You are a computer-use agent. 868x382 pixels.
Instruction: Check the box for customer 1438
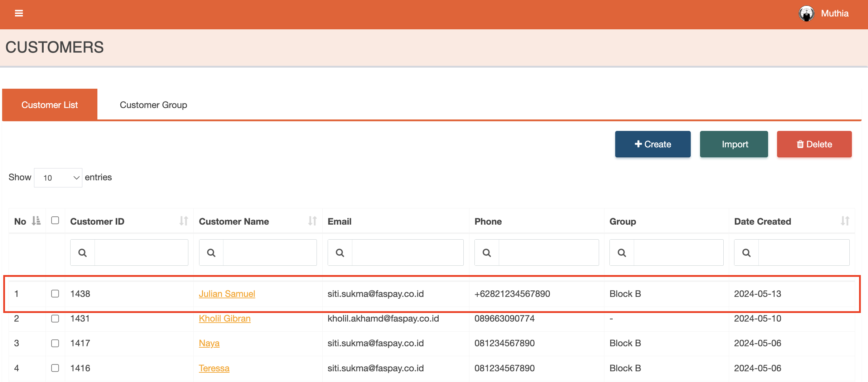coord(55,294)
